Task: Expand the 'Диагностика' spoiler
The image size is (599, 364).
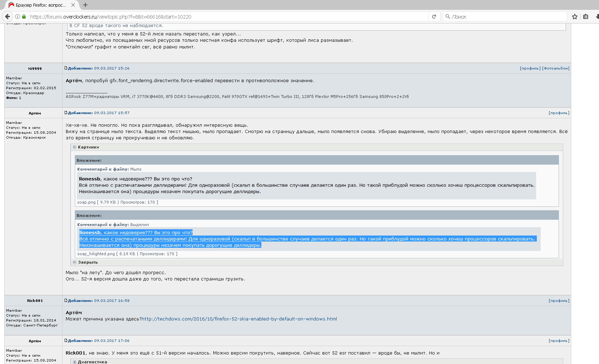Action: (x=74, y=362)
